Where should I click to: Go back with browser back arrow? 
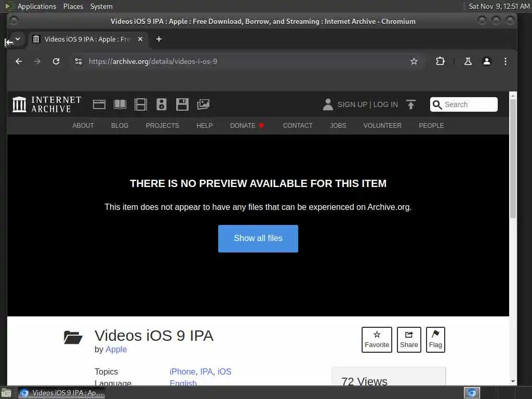[x=19, y=61]
